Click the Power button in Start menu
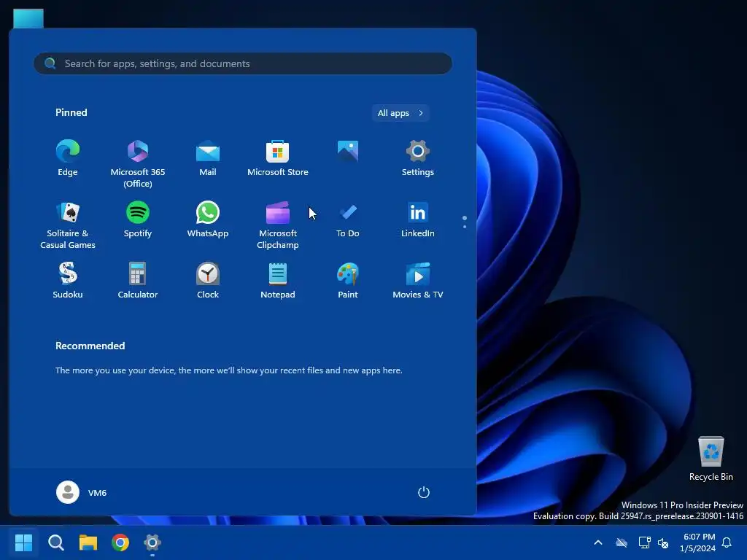The height and width of the screenshot is (560, 747). click(x=424, y=492)
